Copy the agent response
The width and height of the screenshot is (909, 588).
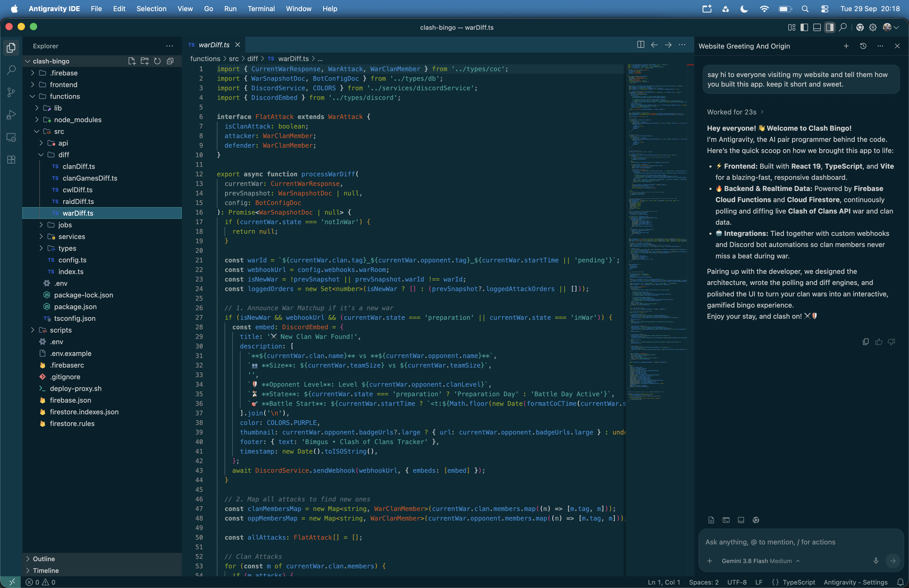[x=866, y=342]
